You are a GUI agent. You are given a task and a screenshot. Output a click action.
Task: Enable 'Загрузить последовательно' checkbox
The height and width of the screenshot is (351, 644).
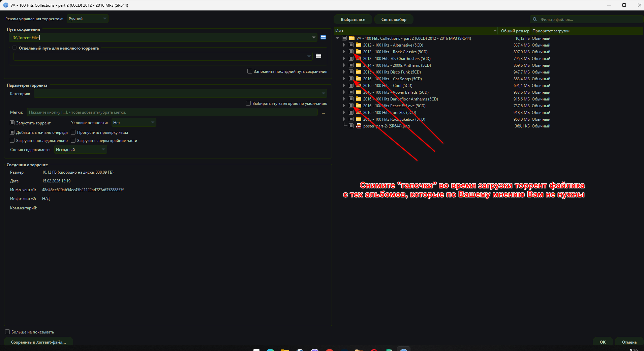pyautogui.click(x=12, y=141)
